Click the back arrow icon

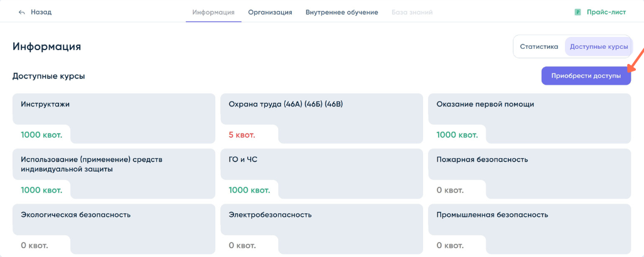tap(22, 13)
